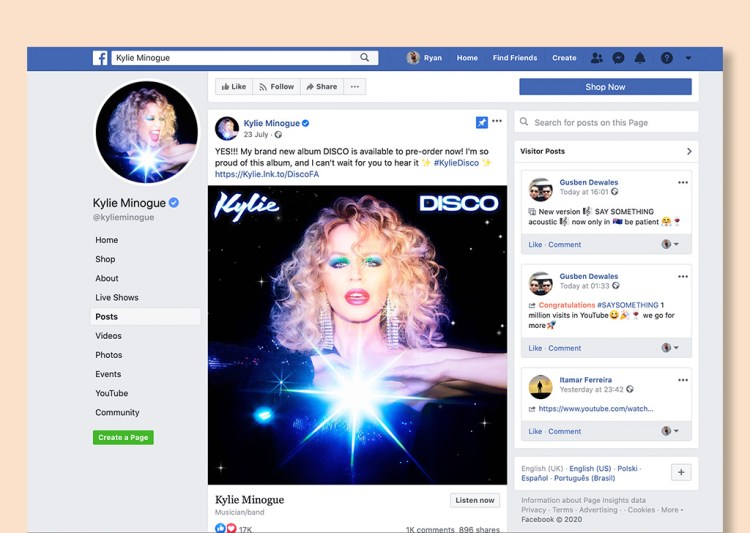Click the 23 July post date

[x=256, y=134]
